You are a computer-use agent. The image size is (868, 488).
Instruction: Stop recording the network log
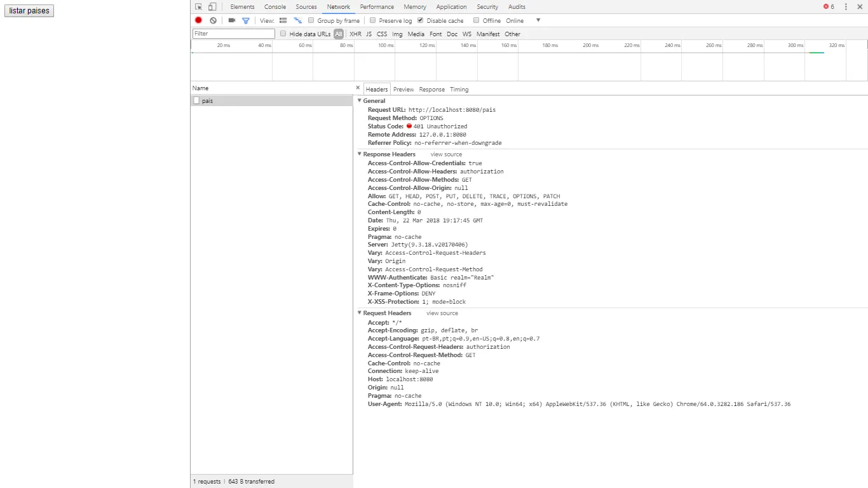point(198,20)
